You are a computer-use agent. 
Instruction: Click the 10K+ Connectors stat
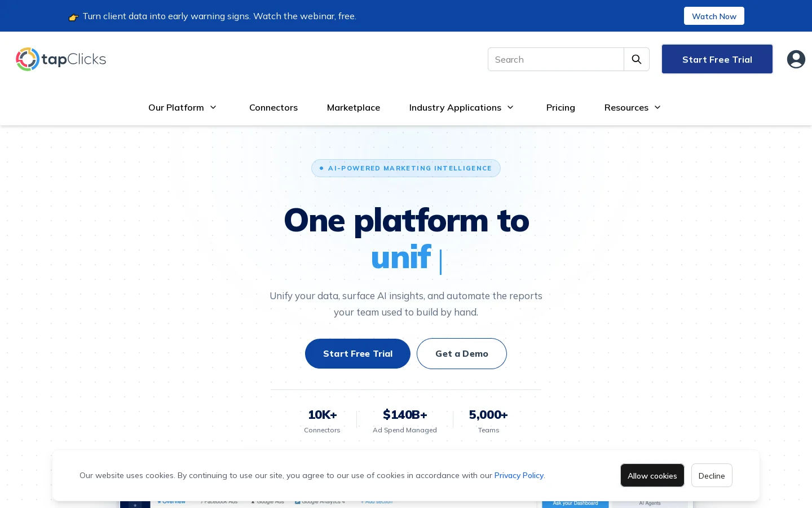pos(322,421)
